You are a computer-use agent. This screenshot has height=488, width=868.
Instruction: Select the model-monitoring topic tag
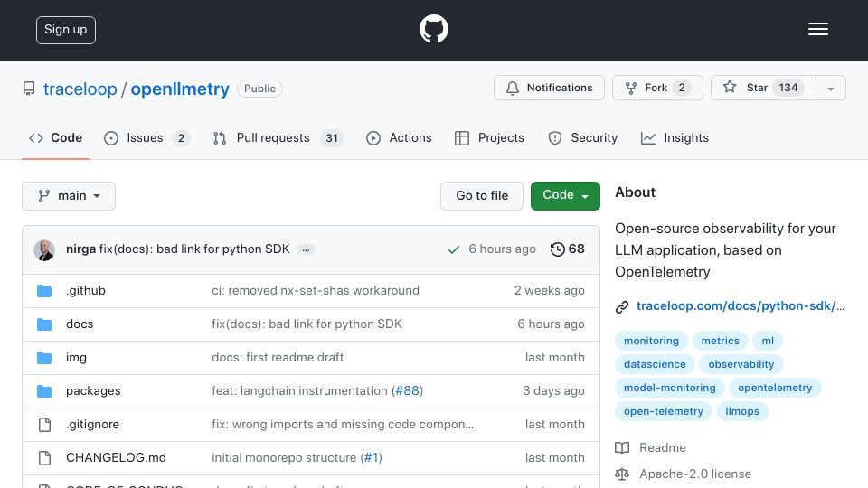coord(670,388)
